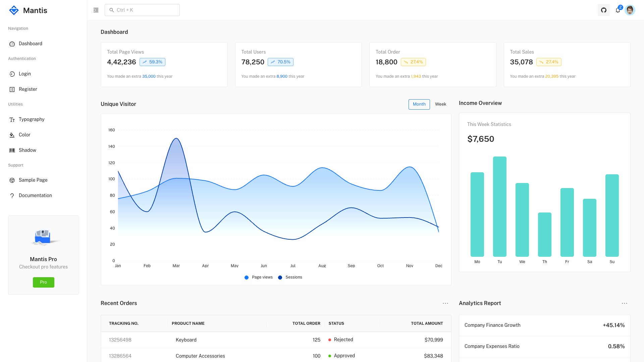The image size is (644, 362).
Task: Open the GitHub repository icon
Action: (x=604, y=10)
